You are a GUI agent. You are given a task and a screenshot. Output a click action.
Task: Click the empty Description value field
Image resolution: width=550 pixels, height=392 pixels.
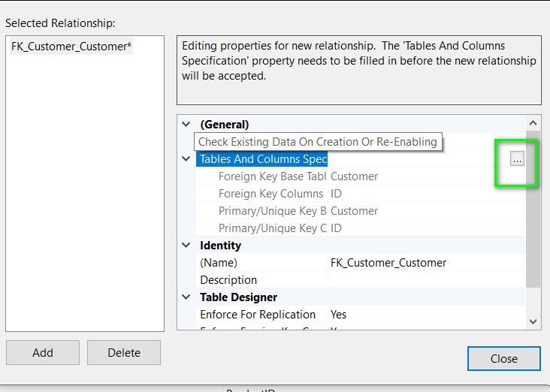coord(425,280)
